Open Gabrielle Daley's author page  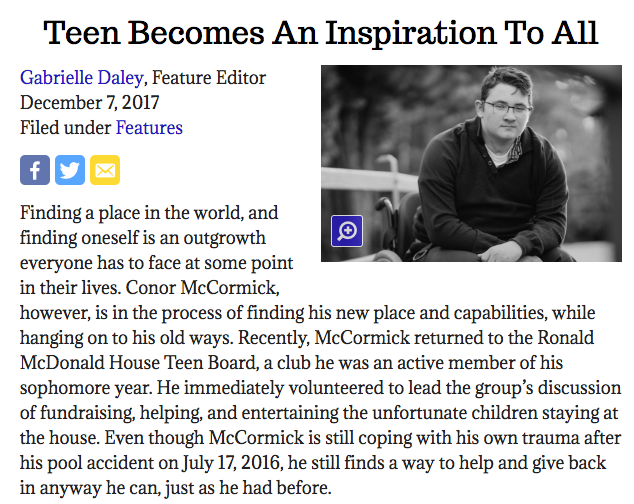(x=82, y=78)
